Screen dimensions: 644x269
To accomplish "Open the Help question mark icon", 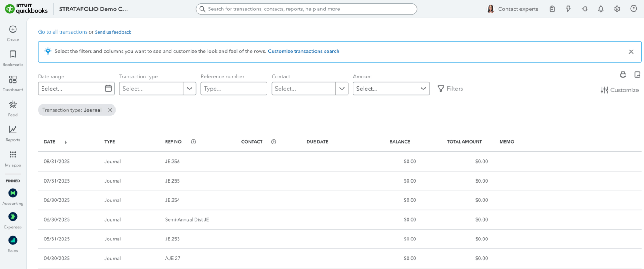I will (633, 8).
